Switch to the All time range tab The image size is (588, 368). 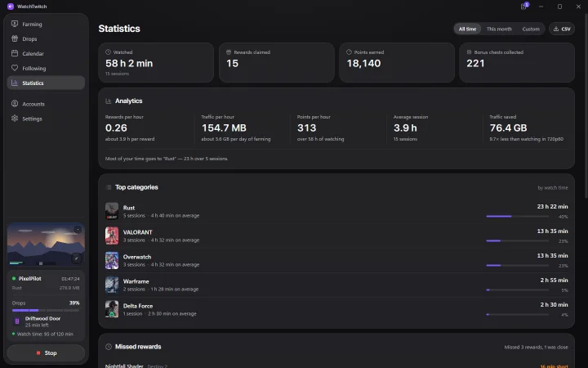point(467,29)
